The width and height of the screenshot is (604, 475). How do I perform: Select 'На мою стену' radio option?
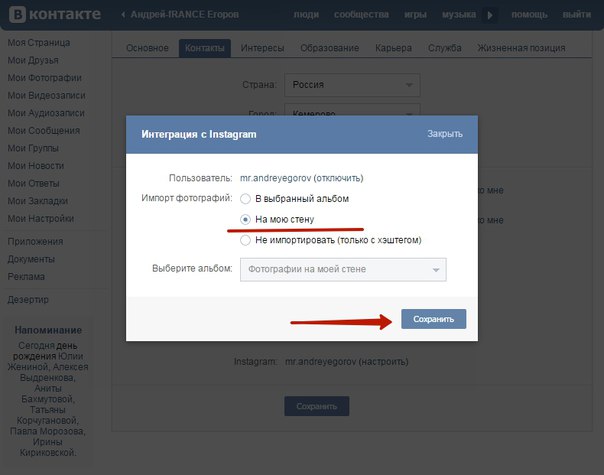tap(245, 220)
